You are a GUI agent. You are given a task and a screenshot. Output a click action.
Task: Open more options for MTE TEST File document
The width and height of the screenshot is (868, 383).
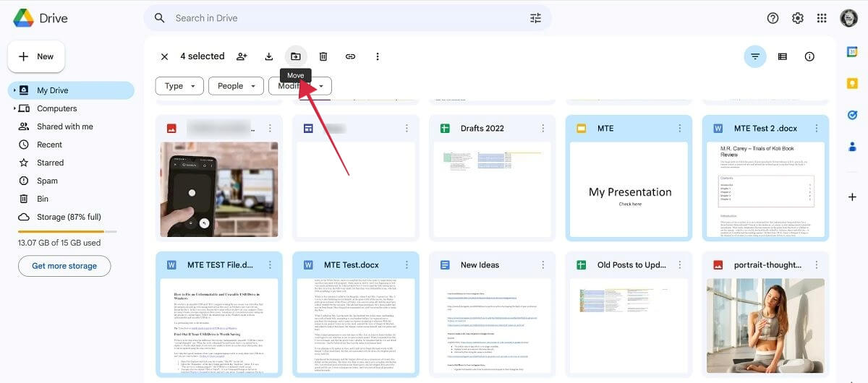point(269,264)
